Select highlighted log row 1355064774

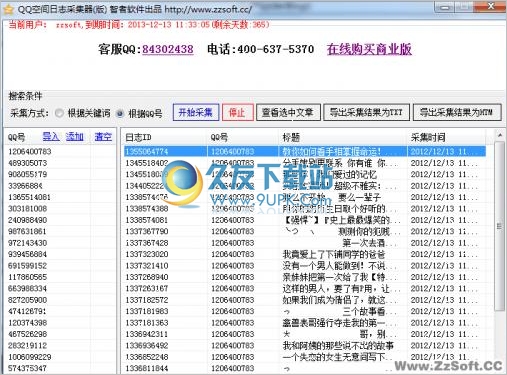coord(305,151)
